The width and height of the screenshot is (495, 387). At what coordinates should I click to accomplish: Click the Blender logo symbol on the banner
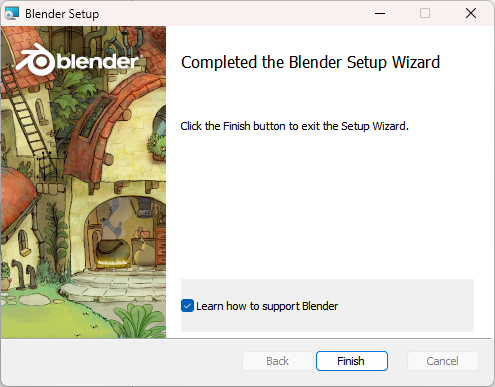click(x=35, y=59)
